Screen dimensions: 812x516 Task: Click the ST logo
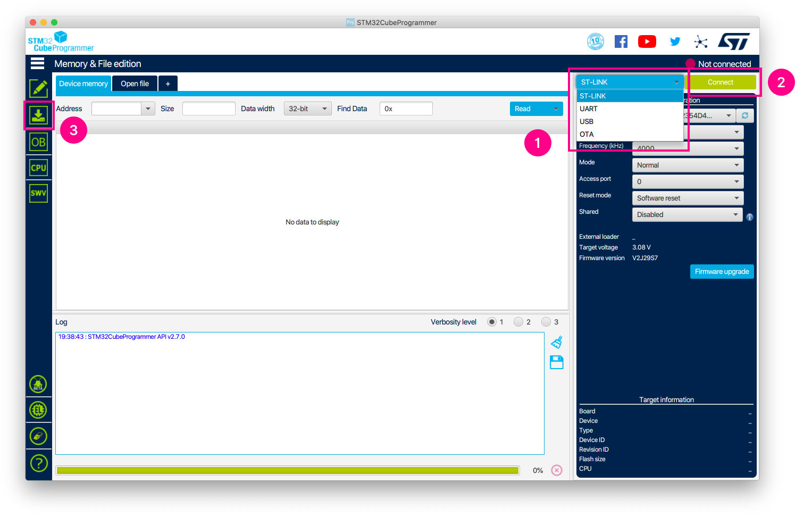click(734, 41)
